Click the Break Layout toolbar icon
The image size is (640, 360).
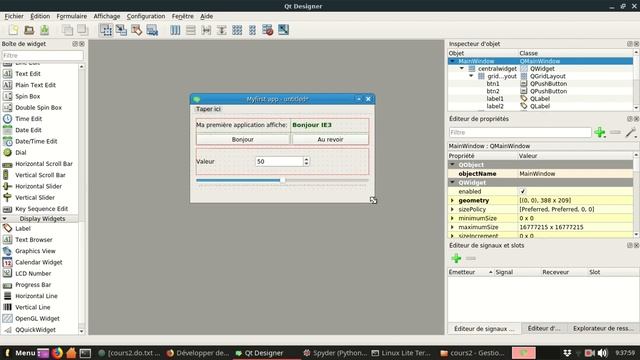(268, 30)
